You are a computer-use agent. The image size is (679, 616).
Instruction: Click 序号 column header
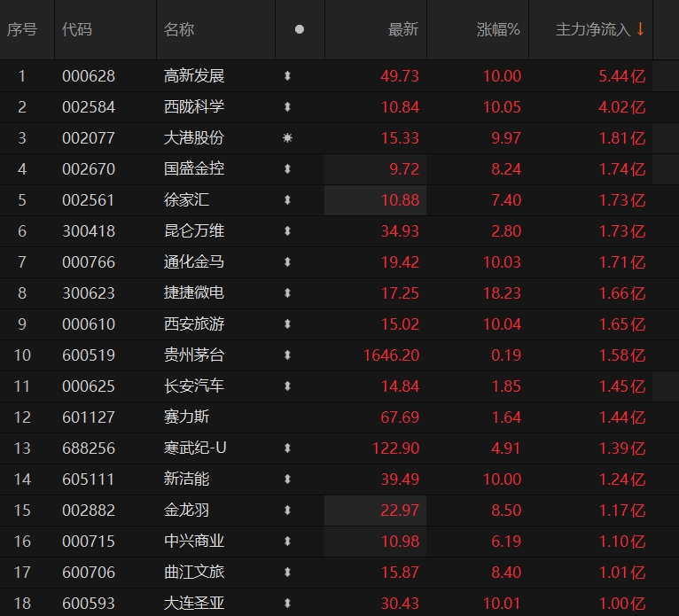point(22,29)
